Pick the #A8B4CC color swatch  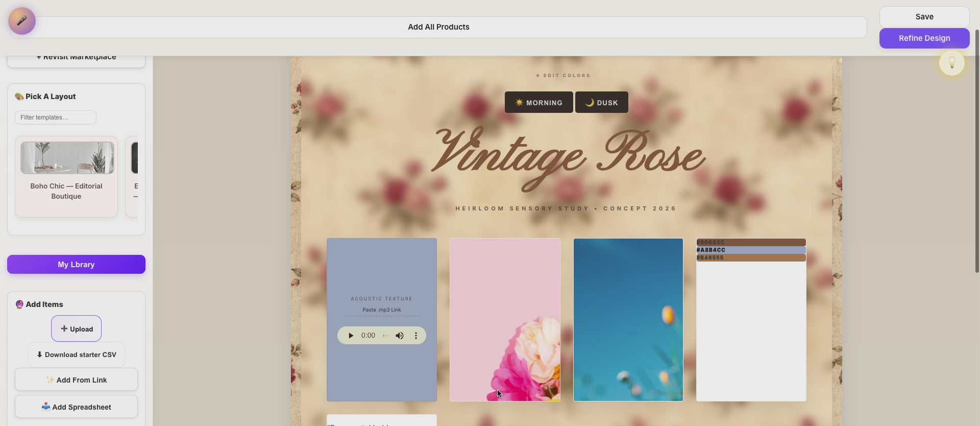(751, 250)
